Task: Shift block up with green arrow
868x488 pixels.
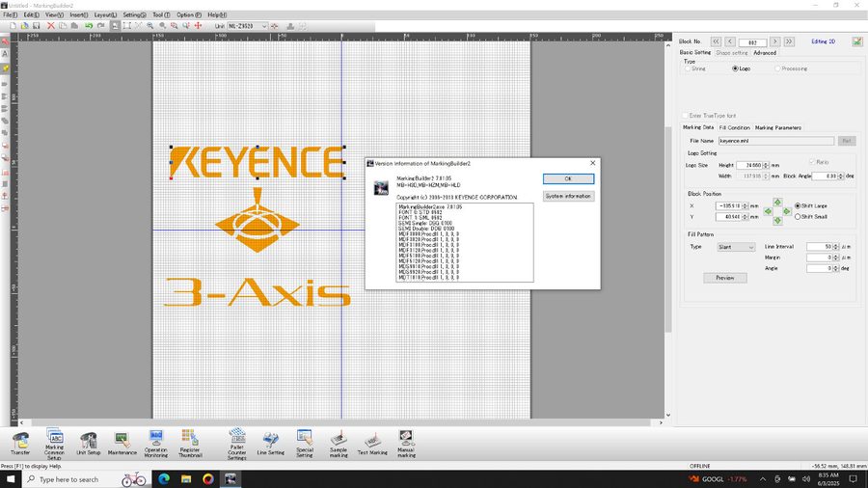Action: point(777,203)
